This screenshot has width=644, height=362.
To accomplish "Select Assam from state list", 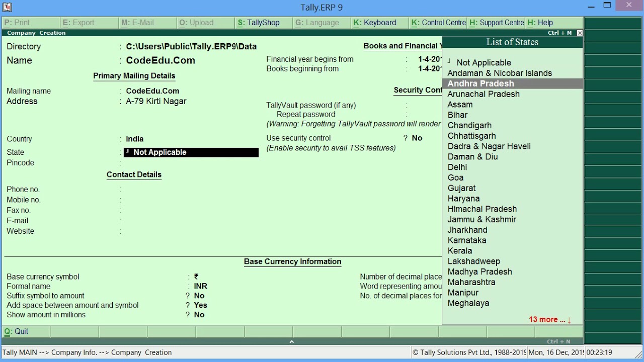I will coord(460,105).
